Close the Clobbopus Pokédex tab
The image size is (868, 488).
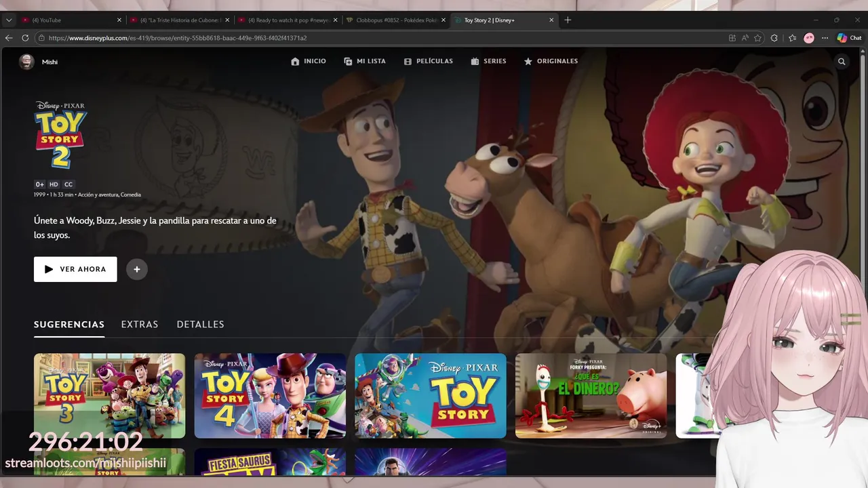[x=443, y=20]
